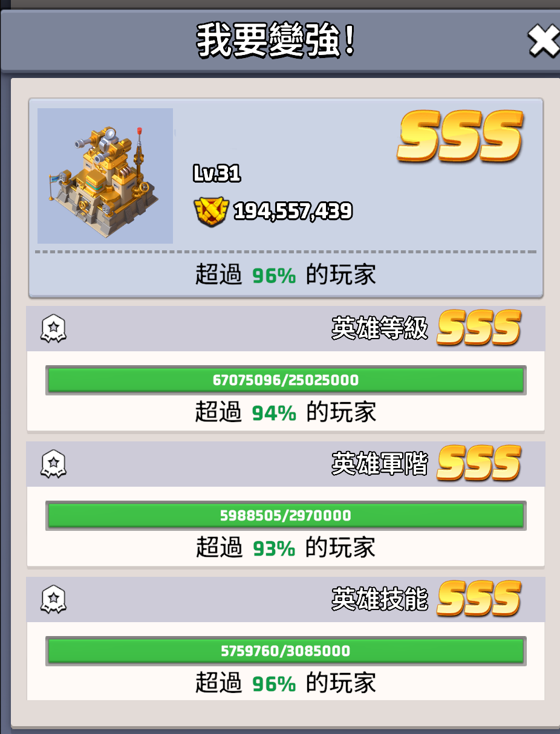
Task: Select the overall SSS rating emblem
Action: coord(460,136)
